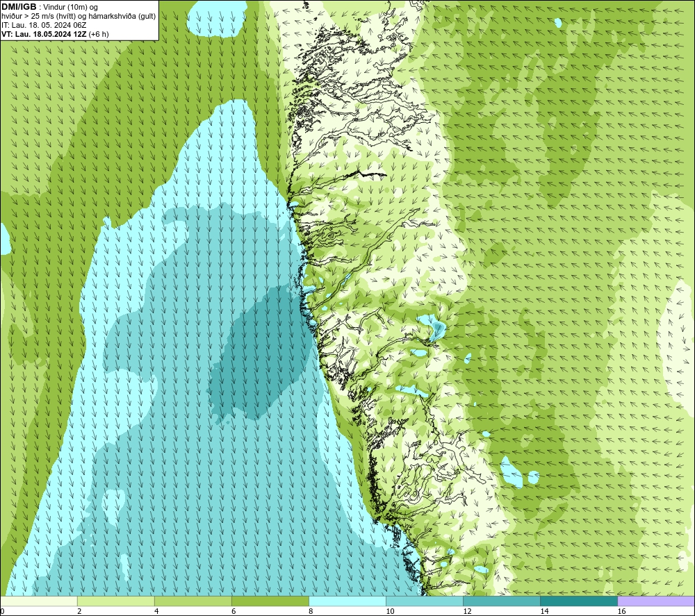Viewport: 695px width, 616px height.
Task: Click the 0–2 m/s pale yellow legend swatch
Action: [39, 601]
